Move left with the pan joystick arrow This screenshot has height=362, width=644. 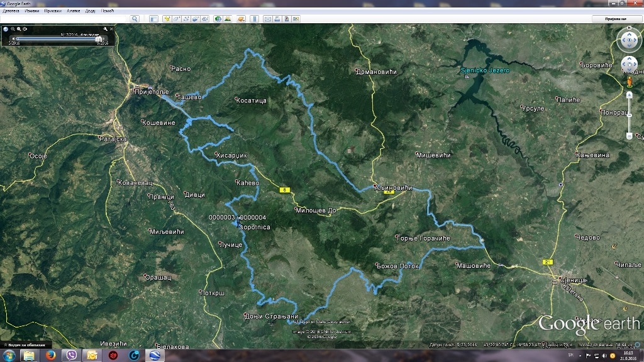pyautogui.click(x=625, y=65)
